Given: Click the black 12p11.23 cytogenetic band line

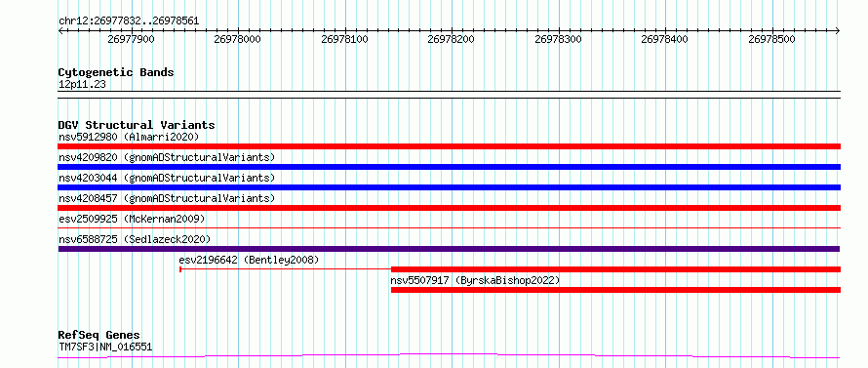Looking at the screenshot, I should (450, 95).
